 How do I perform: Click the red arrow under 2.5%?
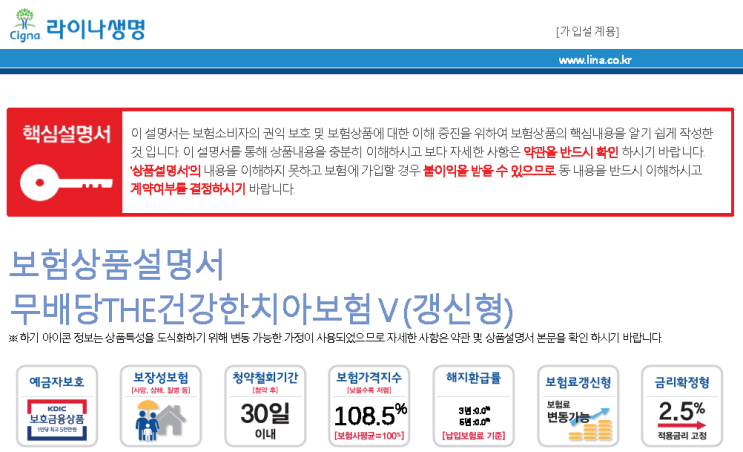point(682,425)
